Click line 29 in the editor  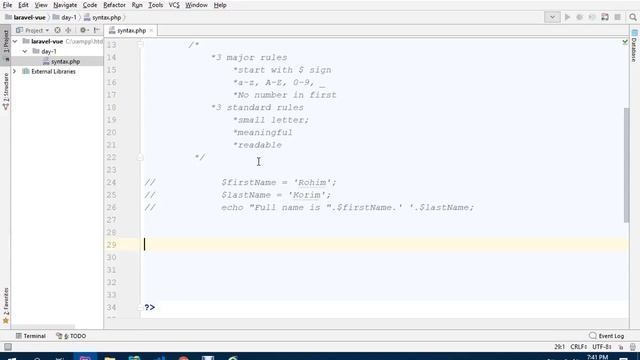384,245
